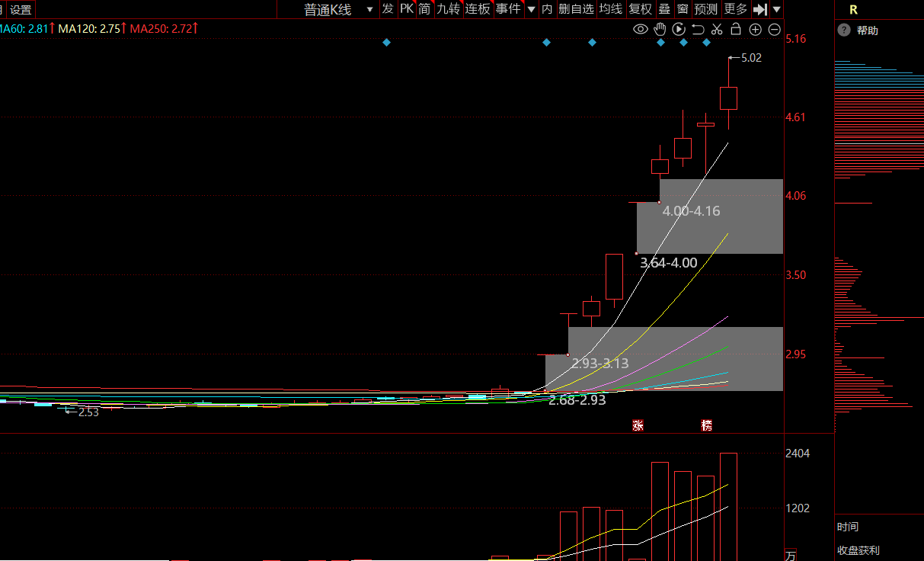Open the 更多 menu
924x561 pixels.
pyautogui.click(x=735, y=9)
